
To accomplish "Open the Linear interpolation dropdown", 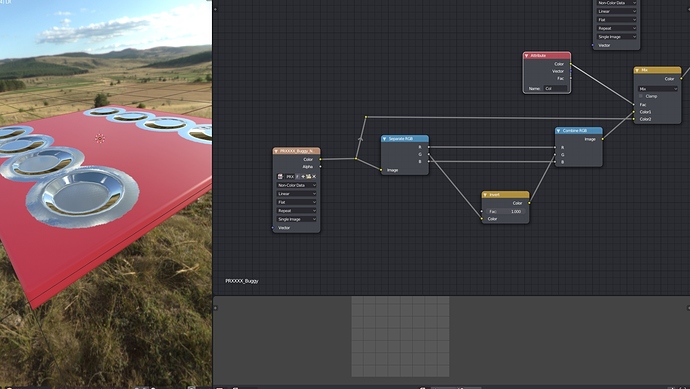I will 296,194.
